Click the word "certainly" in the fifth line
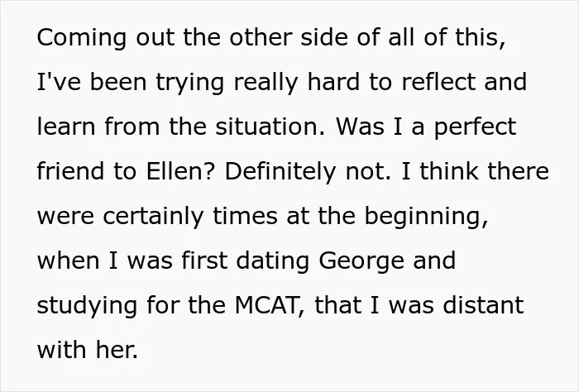Screen dimensions: 579x392 (153, 217)
